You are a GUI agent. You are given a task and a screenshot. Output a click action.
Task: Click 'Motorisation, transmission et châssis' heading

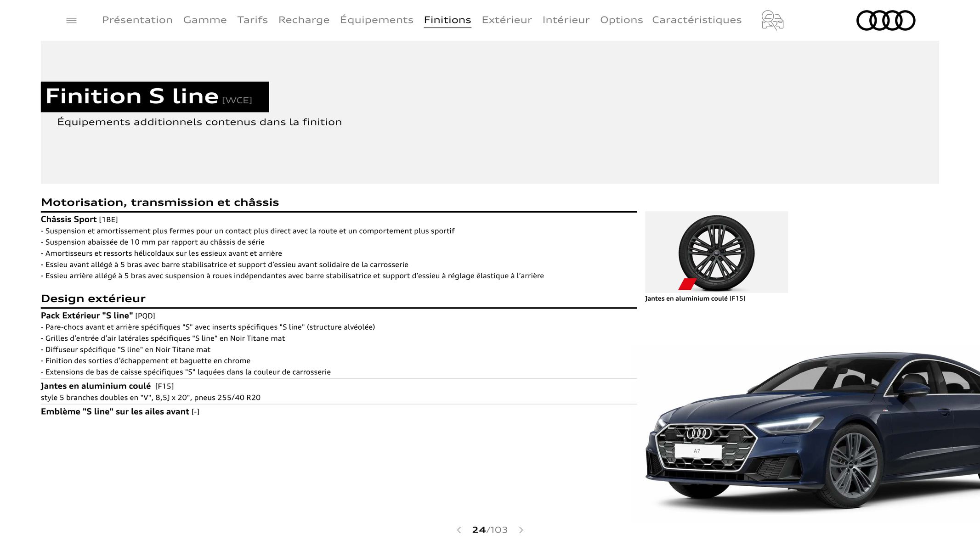(x=160, y=202)
